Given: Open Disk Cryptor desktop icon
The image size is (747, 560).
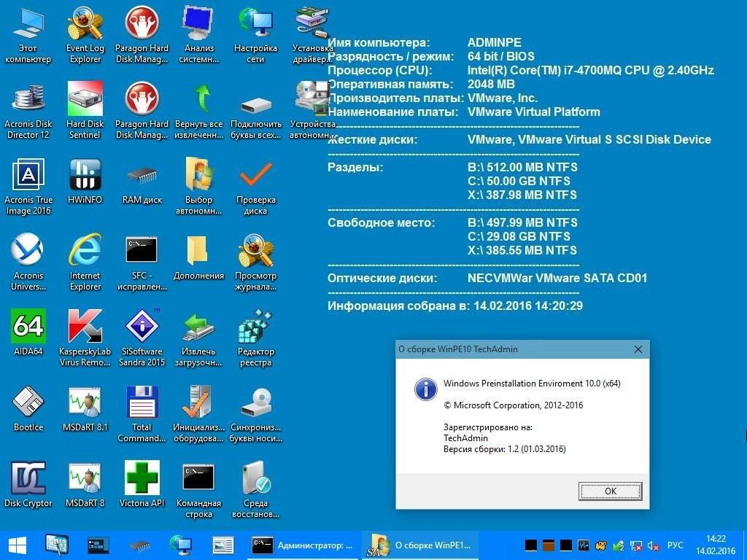Looking at the screenshot, I should tap(28, 484).
